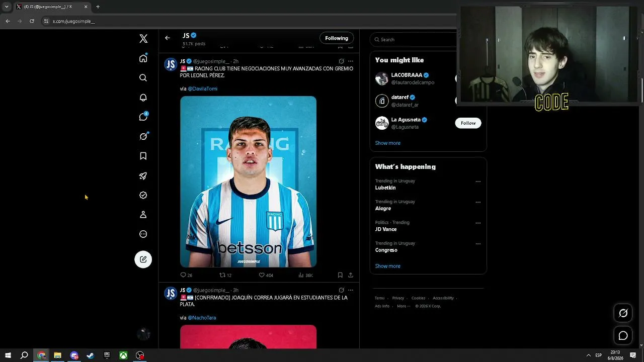
Task: Open Discord from the taskbar
Action: tap(74, 355)
